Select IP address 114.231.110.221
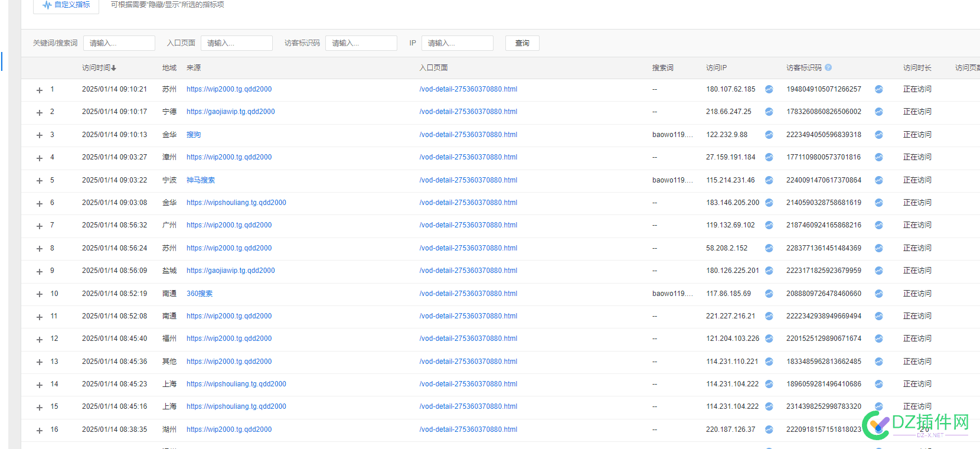 click(732, 362)
